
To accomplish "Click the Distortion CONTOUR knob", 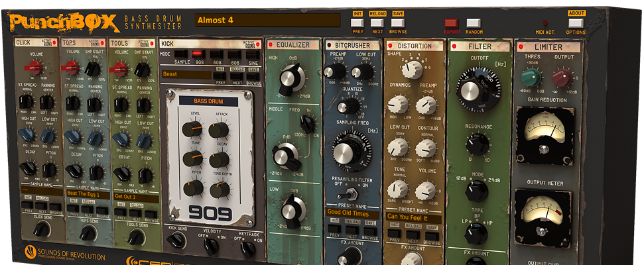I will point(426,148).
